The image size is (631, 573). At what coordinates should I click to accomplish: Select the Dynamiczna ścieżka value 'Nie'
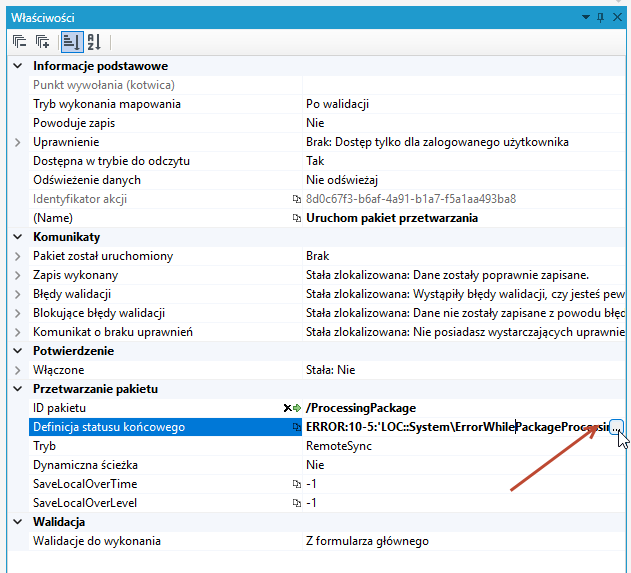click(x=315, y=465)
